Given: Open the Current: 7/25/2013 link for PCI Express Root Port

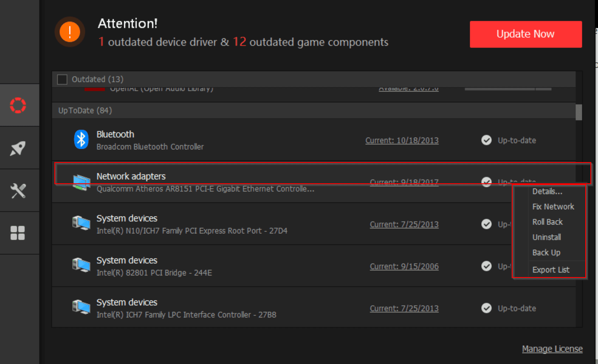Looking at the screenshot, I should (x=404, y=224).
